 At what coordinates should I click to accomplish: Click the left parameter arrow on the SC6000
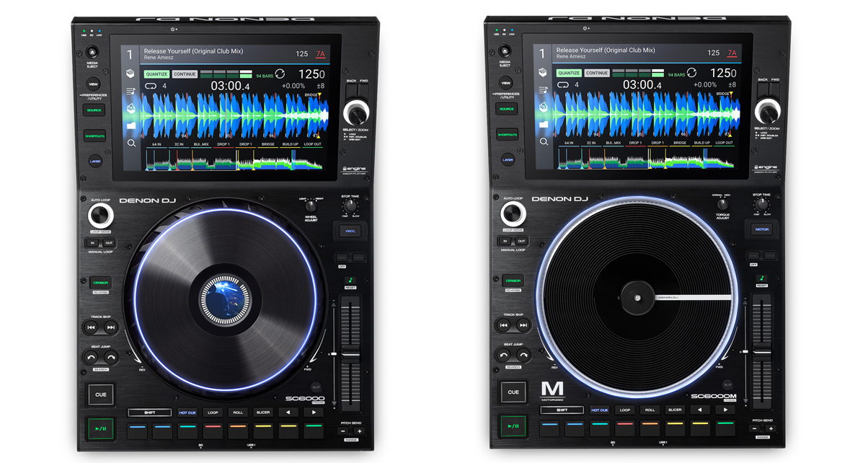[288, 413]
